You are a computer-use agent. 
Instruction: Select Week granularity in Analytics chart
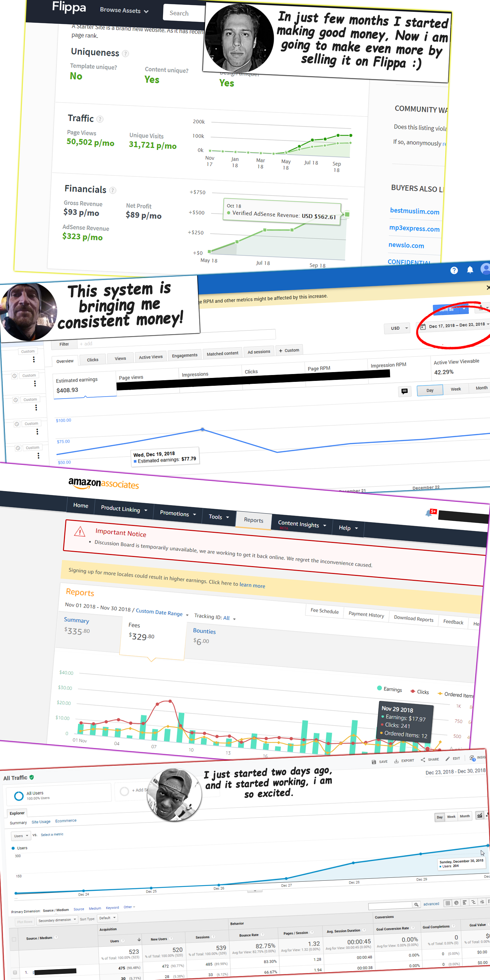(x=451, y=816)
